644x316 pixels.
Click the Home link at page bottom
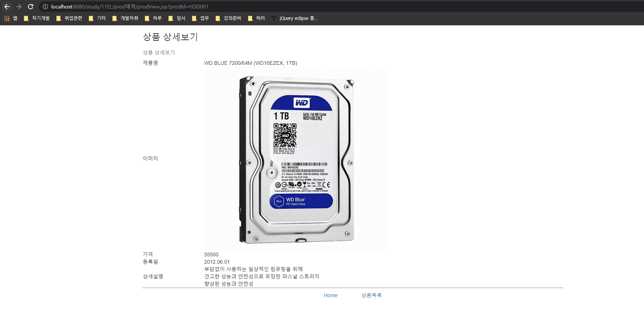(331, 295)
